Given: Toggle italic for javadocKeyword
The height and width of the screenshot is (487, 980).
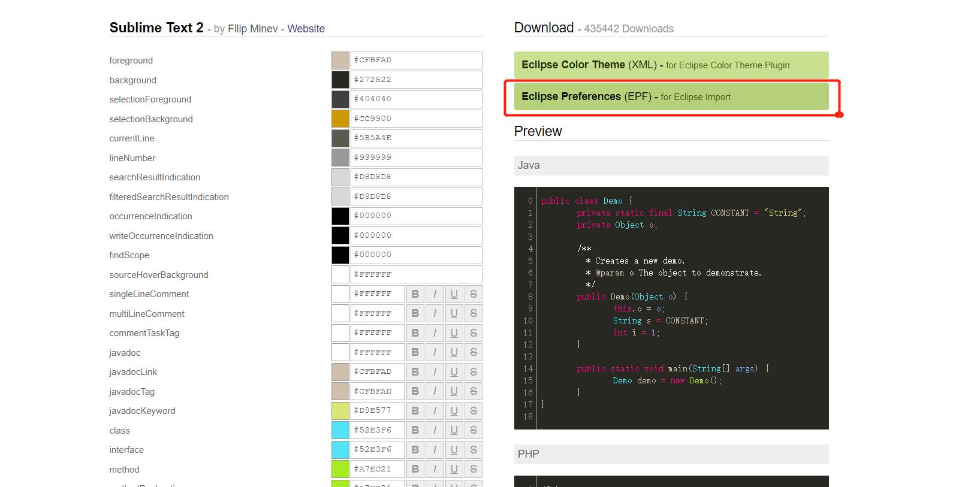Looking at the screenshot, I should pyautogui.click(x=435, y=411).
